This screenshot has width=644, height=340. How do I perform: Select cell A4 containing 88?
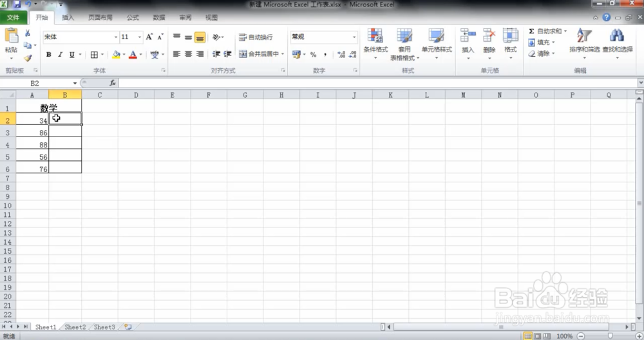tap(32, 144)
